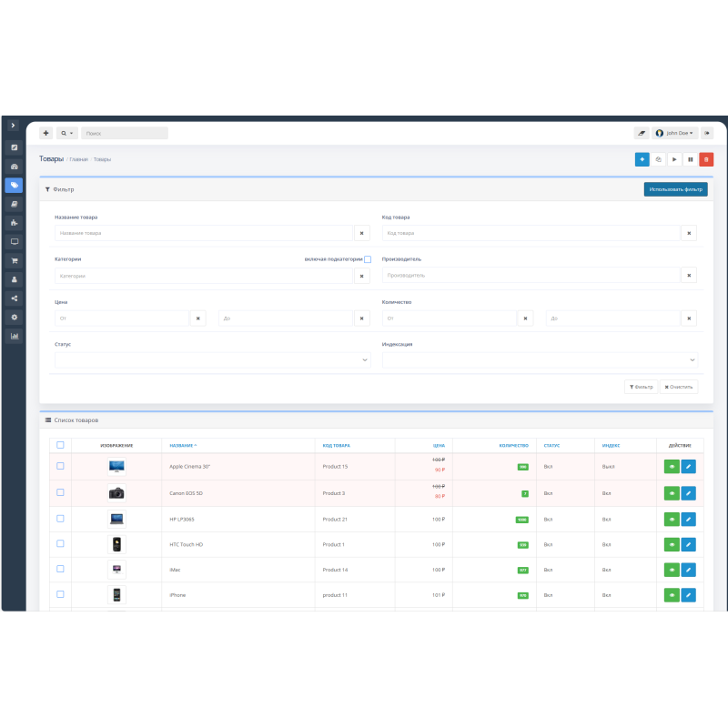Check the "включая подкатегории" checkbox
728x728 pixels.
[x=368, y=259]
